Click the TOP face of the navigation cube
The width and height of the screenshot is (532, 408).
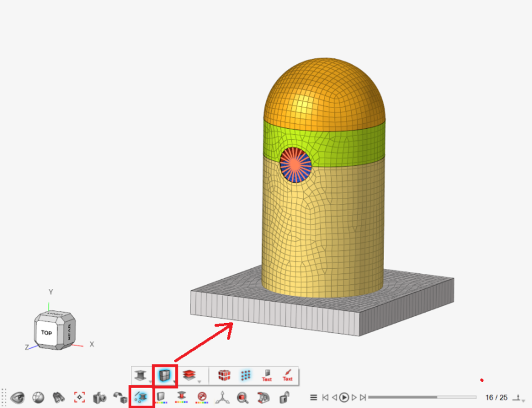48,331
